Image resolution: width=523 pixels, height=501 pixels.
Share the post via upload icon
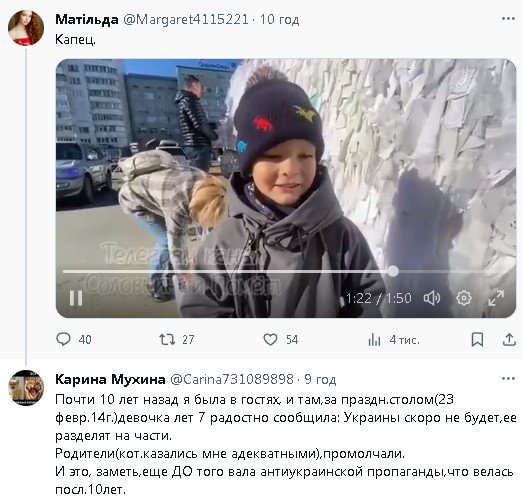click(x=509, y=340)
